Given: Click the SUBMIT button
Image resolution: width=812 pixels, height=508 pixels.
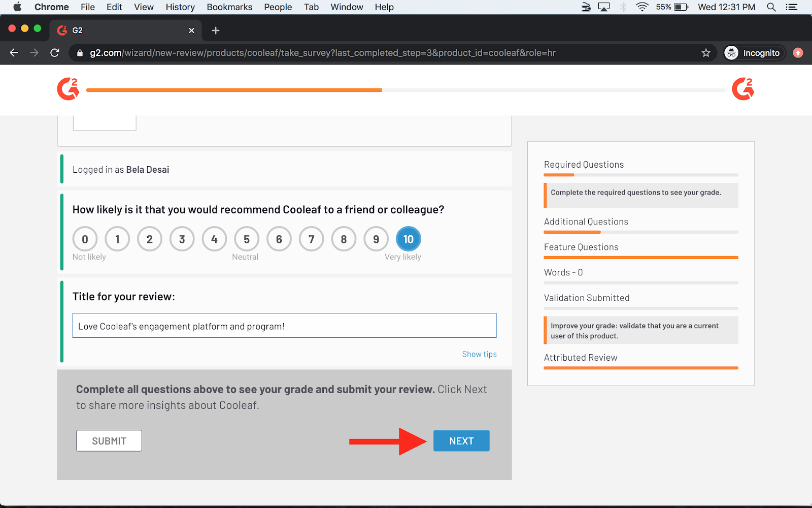Looking at the screenshot, I should click(x=109, y=441).
